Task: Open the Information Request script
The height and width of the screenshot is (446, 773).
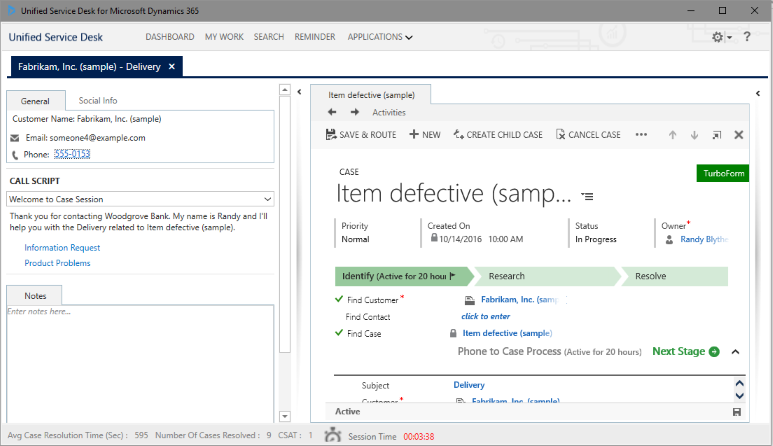Action: tap(62, 247)
